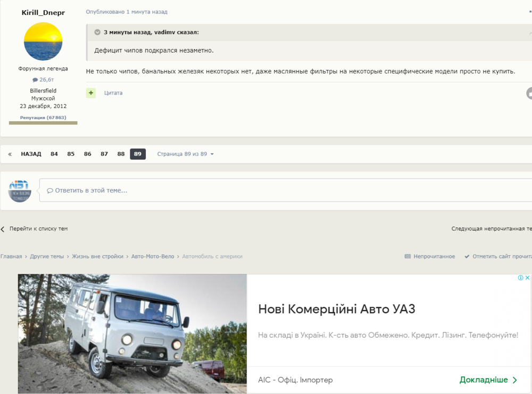This screenshot has width=532, height=394.
Task: Close the ad with X icon
Action: [x=528, y=278]
